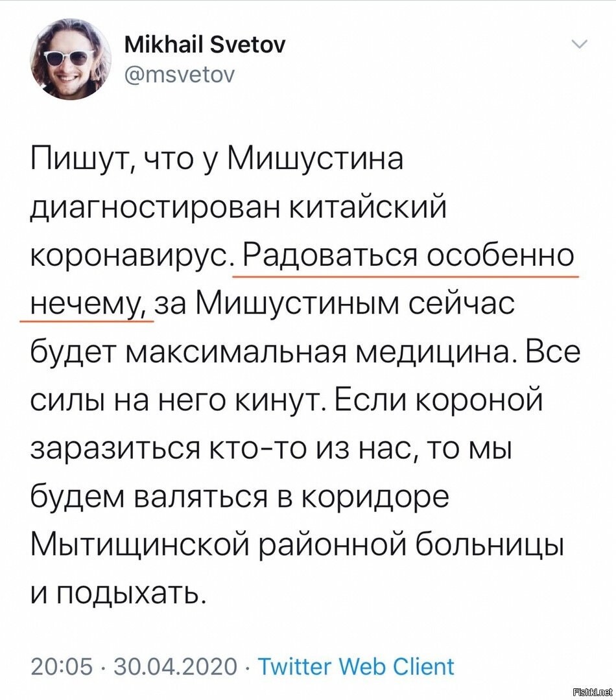This screenshot has height=700, width=616.
Task: Click the word медицина
Action: (x=436, y=353)
